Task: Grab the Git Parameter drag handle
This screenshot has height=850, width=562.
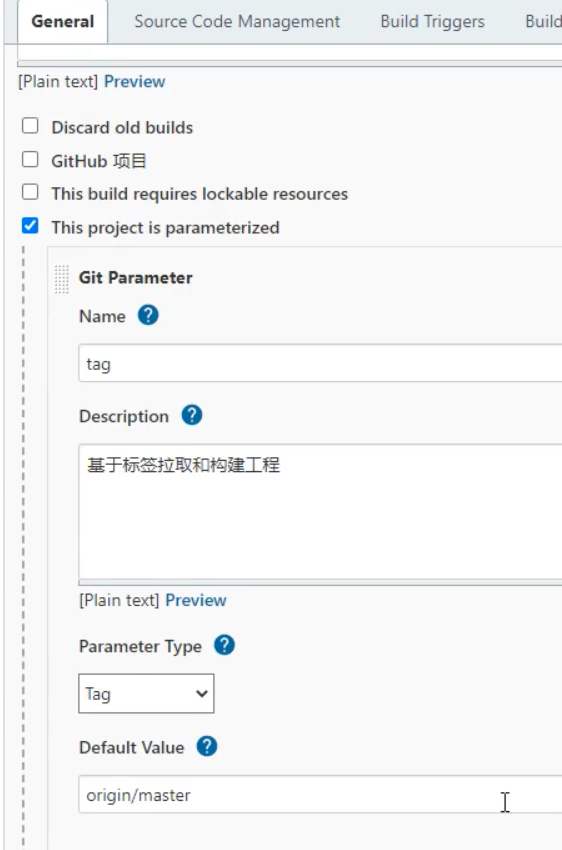Action: coord(62,279)
